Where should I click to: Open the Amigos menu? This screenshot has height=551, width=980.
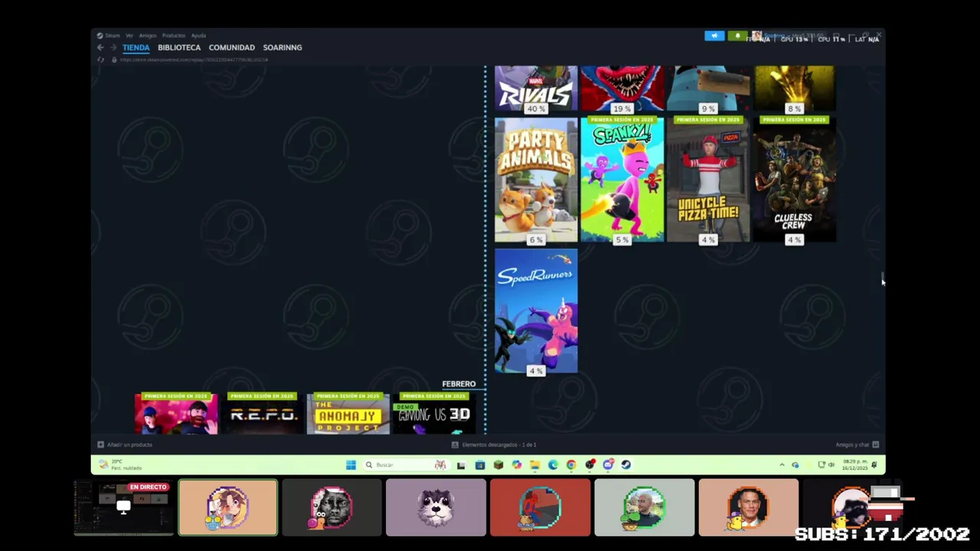click(x=148, y=35)
